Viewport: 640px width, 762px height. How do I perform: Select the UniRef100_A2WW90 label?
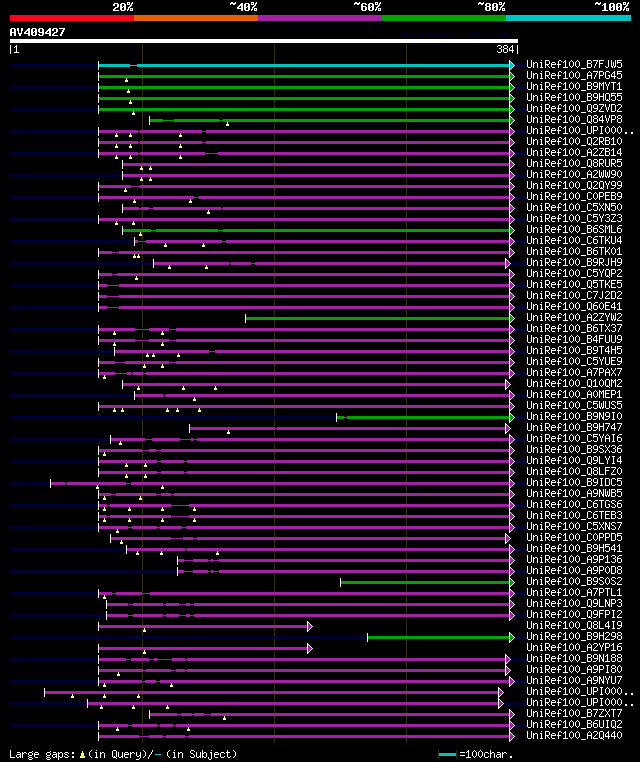click(x=574, y=174)
